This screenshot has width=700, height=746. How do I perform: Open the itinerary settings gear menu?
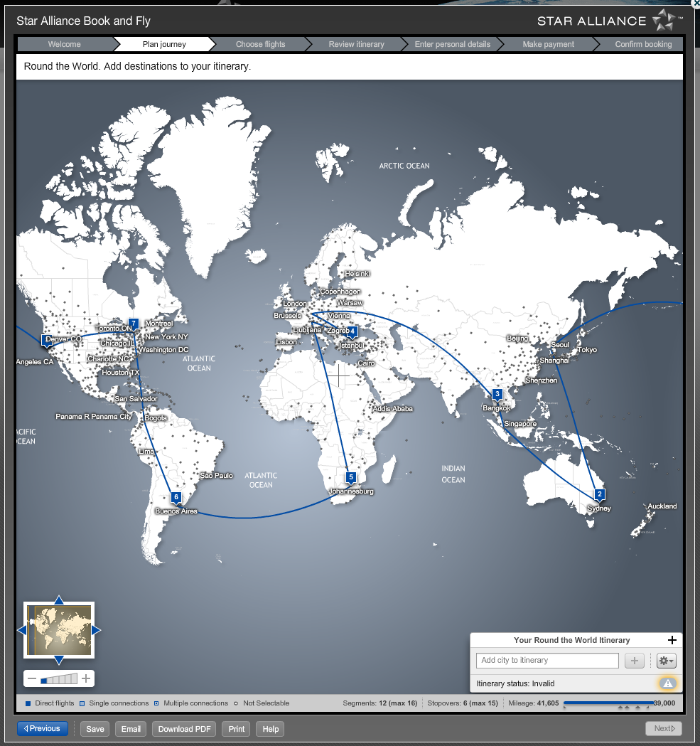[x=665, y=661]
